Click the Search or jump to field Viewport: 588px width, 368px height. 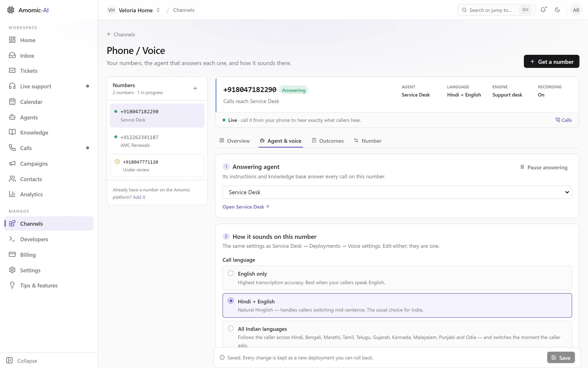(496, 10)
